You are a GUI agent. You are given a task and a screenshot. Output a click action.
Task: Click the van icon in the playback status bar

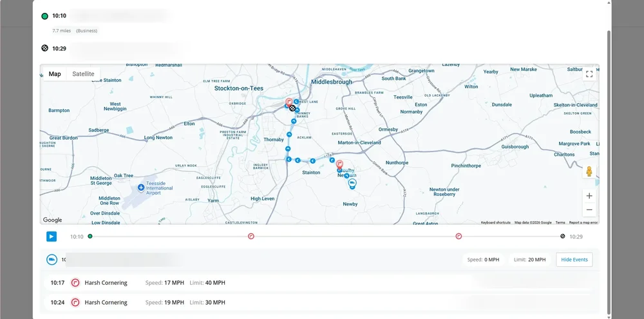pyautogui.click(x=52, y=260)
